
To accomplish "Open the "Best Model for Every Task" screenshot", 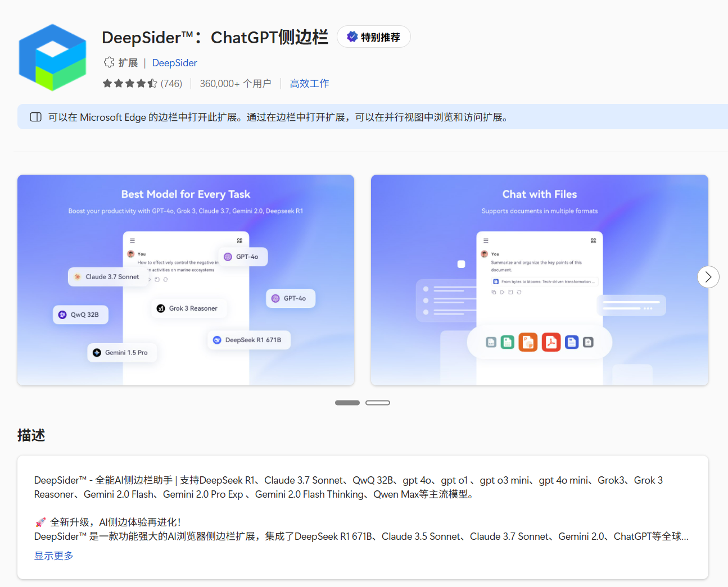I will (x=186, y=280).
